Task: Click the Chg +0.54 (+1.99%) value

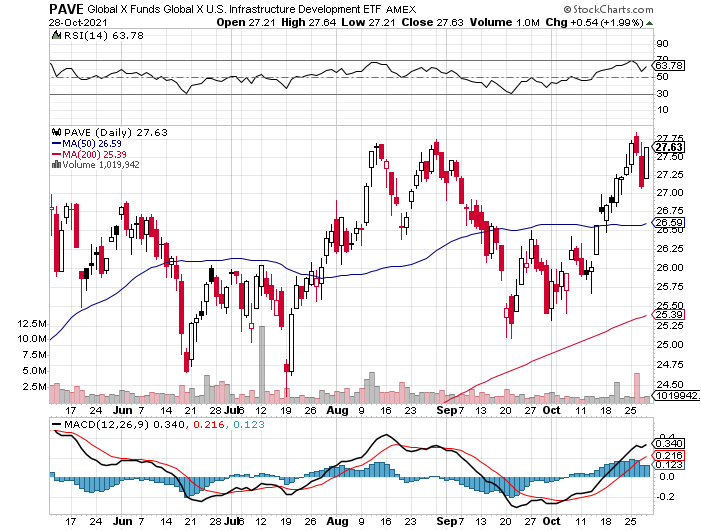Action: click(595, 22)
